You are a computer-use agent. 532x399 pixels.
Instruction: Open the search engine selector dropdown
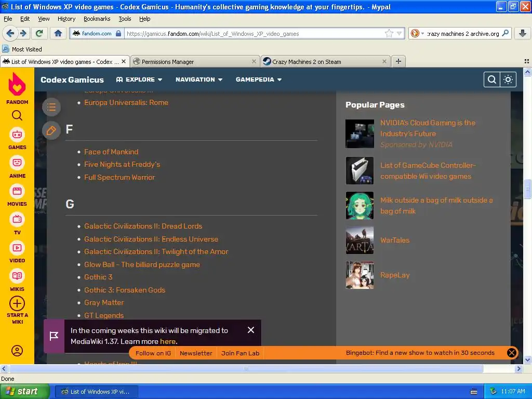coord(417,33)
